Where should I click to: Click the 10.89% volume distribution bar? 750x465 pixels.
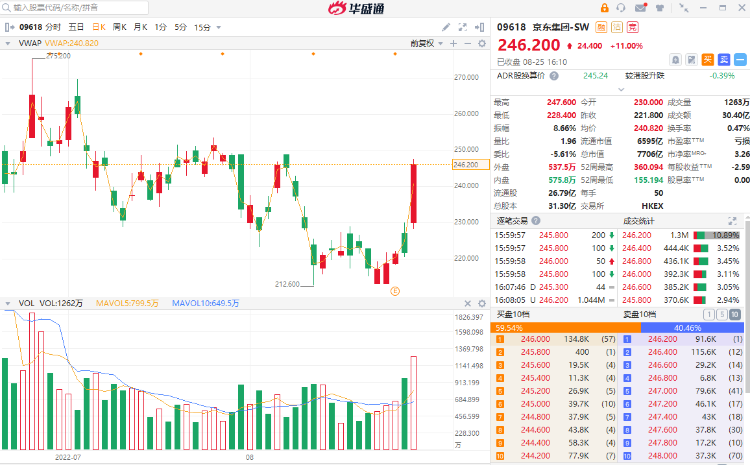pyautogui.click(x=717, y=235)
